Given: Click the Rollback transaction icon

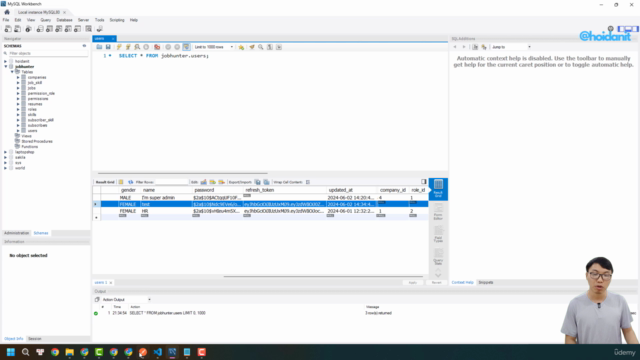Looking at the screenshot, I should pyautogui.click(x=177, y=47).
